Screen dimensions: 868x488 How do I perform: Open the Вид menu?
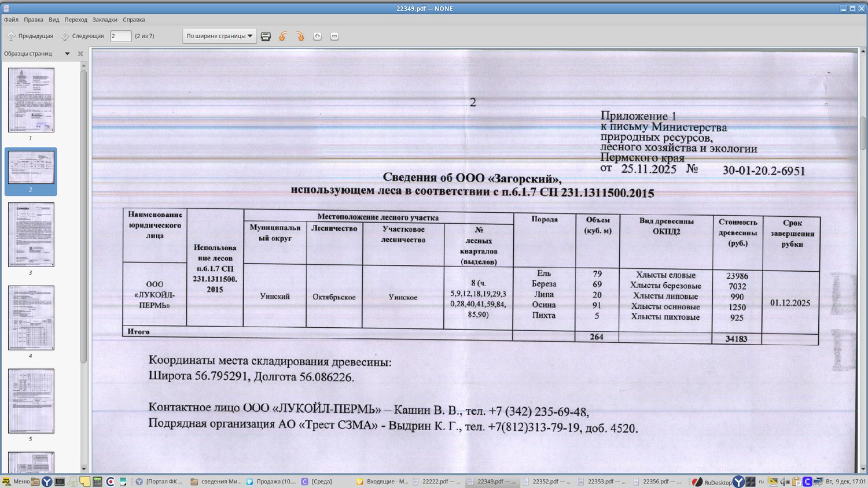[x=54, y=20]
